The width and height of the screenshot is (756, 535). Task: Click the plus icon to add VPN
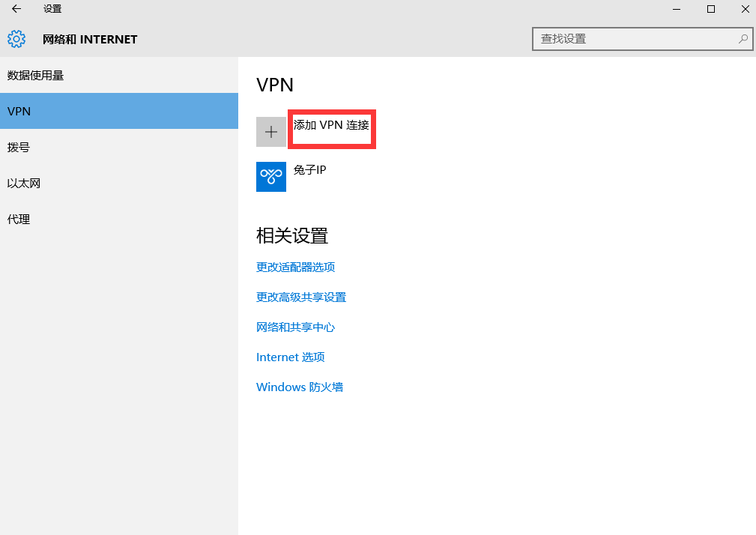click(x=271, y=132)
